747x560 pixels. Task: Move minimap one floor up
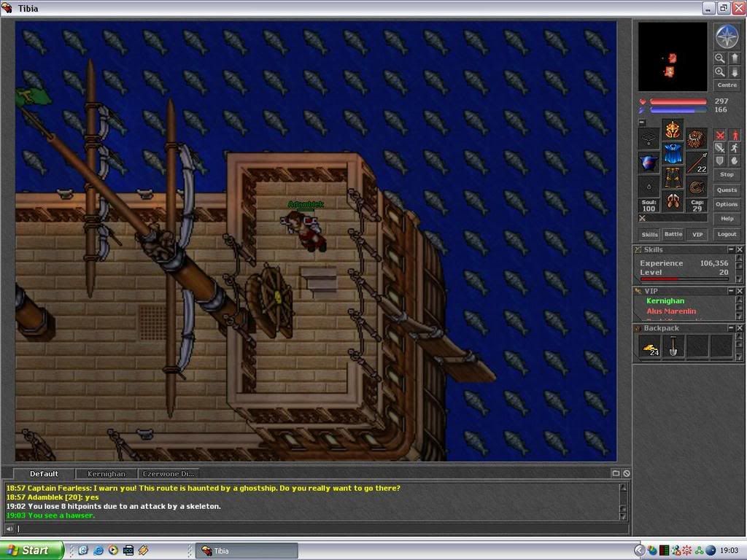click(x=734, y=58)
